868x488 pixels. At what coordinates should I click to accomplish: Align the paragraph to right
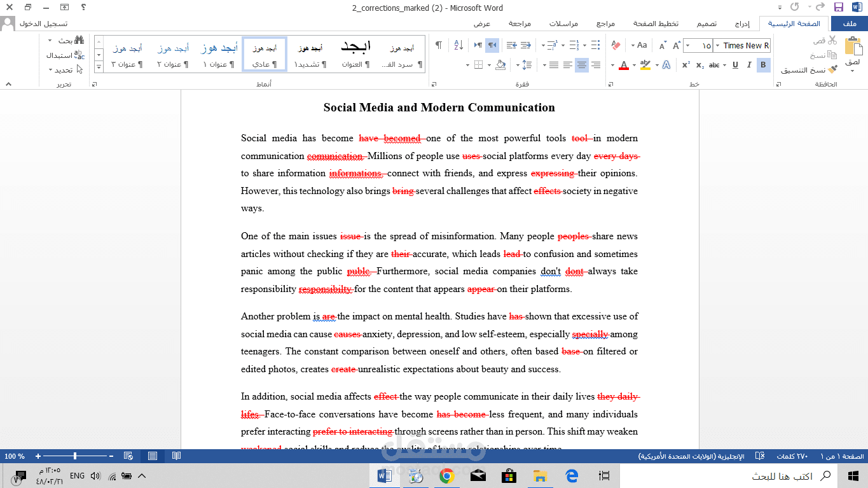595,65
